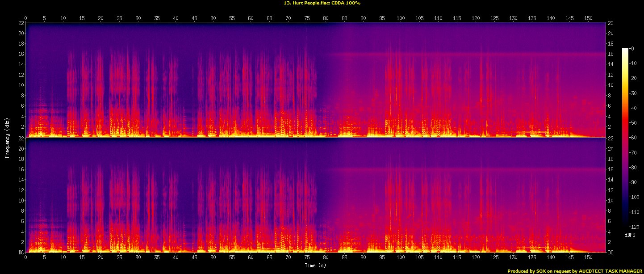Select the "-30" value on the dBFS scale

coord(633,93)
